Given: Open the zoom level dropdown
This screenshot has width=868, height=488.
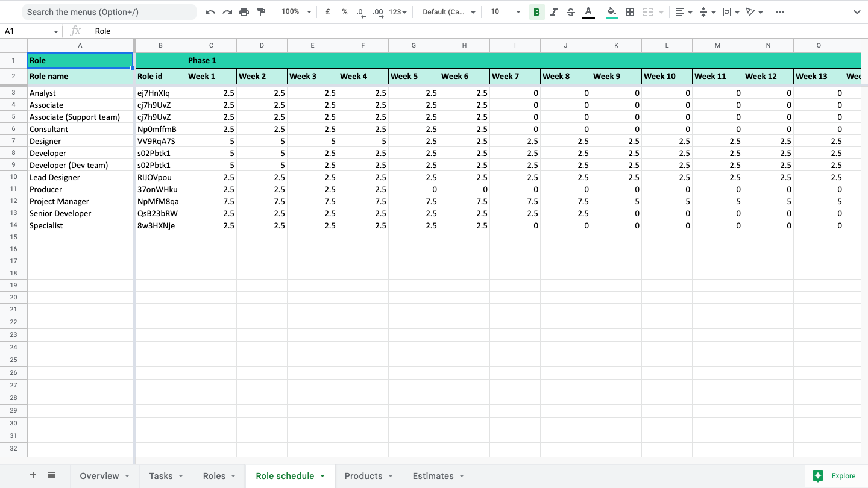Looking at the screenshot, I should pos(297,12).
